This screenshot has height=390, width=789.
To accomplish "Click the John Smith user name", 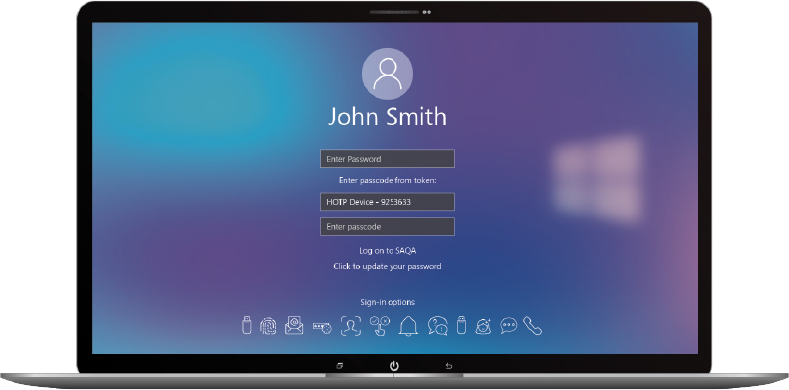I will [x=387, y=117].
